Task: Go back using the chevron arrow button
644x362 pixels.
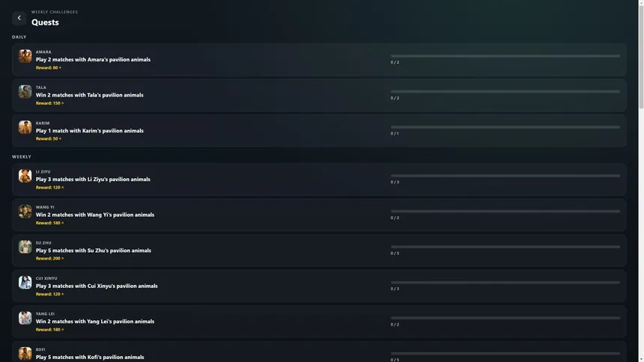Action: pyautogui.click(x=19, y=18)
